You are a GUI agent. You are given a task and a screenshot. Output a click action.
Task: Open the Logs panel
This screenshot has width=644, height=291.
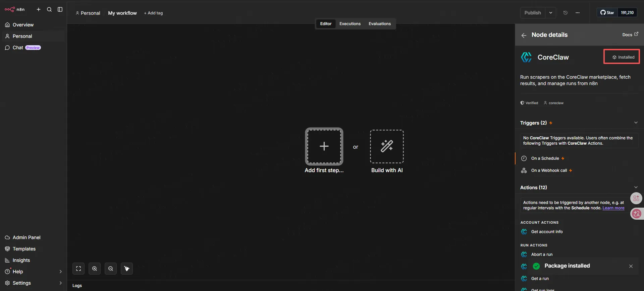click(x=77, y=286)
